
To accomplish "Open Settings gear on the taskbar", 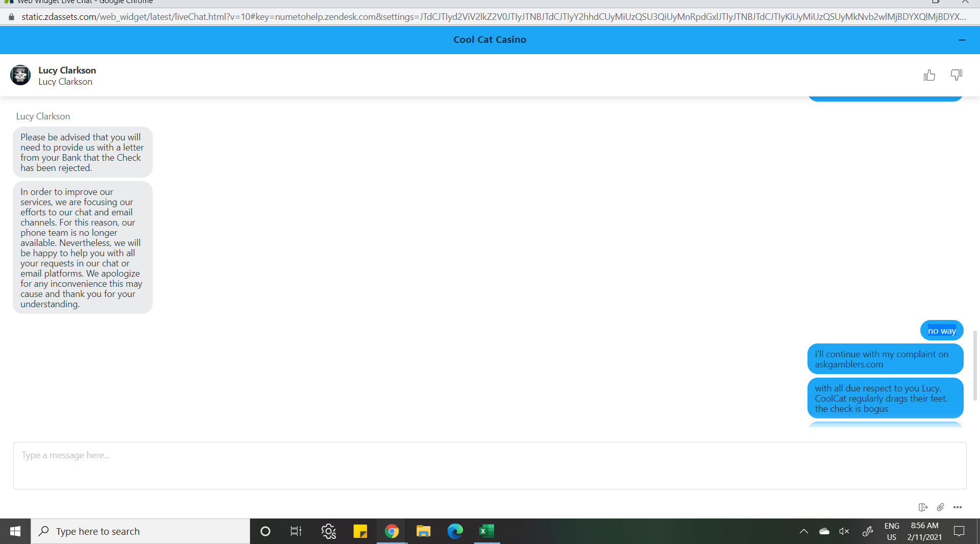I will coord(328,531).
